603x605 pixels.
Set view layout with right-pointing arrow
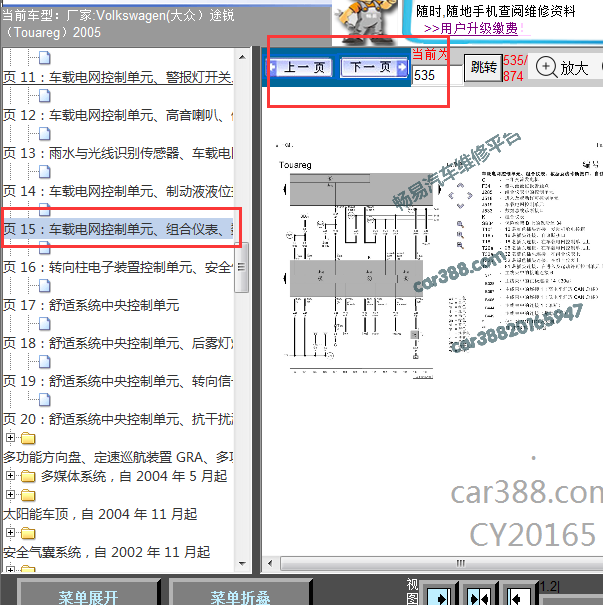coord(439,596)
